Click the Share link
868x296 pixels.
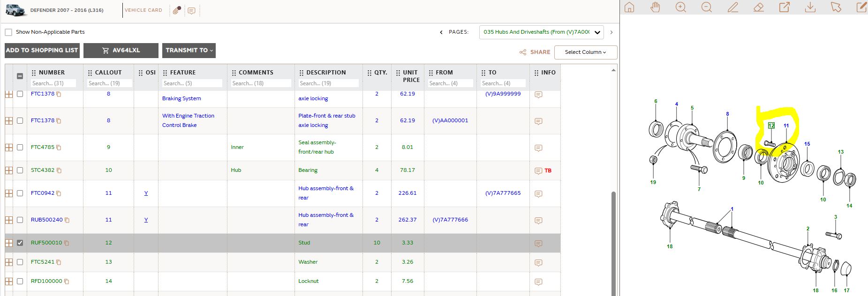tap(535, 52)
